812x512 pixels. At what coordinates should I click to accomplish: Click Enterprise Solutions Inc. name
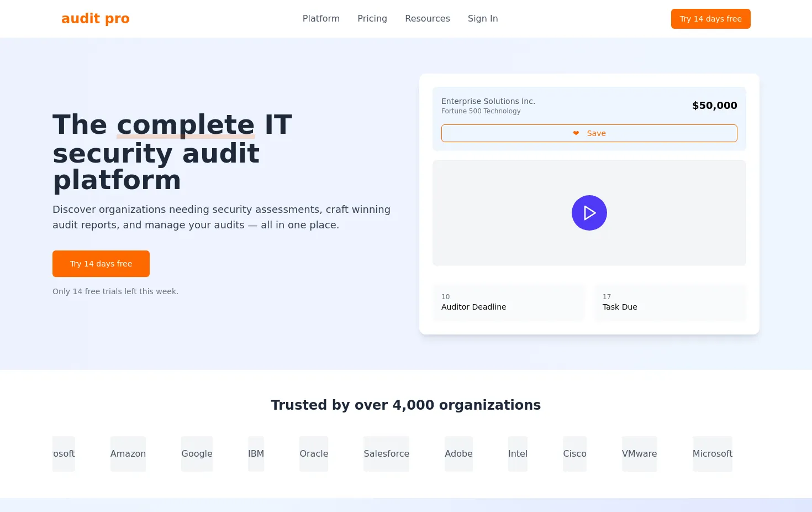coord(488,101)
